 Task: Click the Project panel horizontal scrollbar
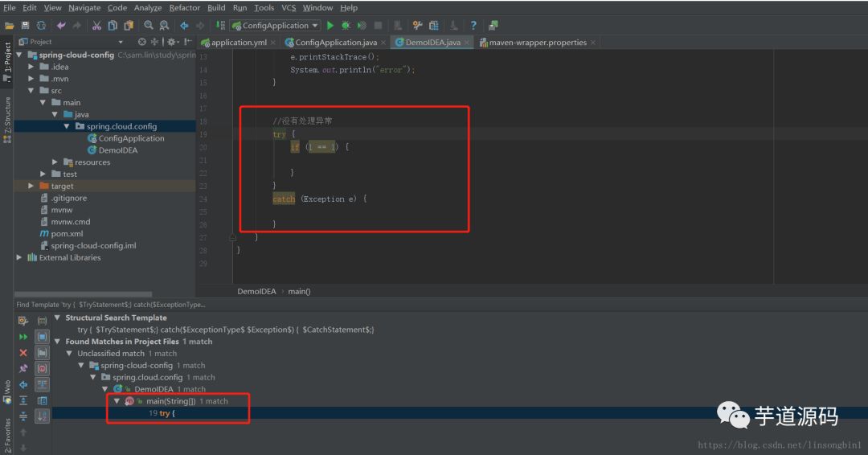click(83, 294)
